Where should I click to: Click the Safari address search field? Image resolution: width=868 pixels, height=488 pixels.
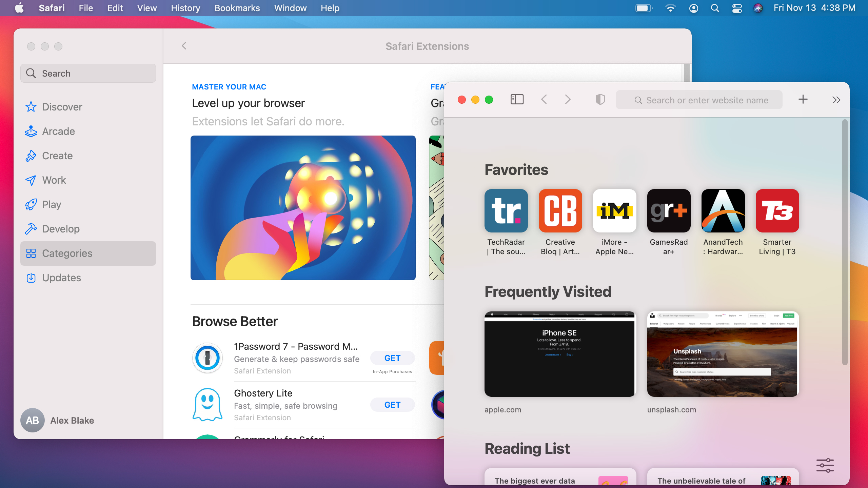click(x=699, y=100)
